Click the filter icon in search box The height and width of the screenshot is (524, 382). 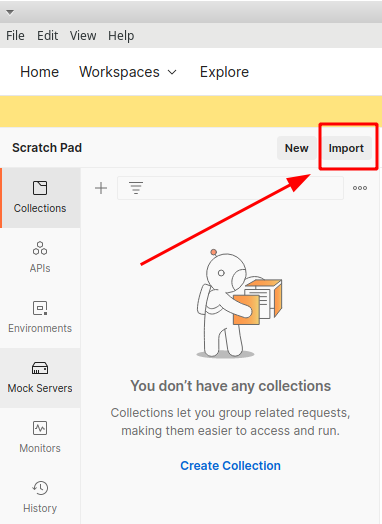click(136, 188)
